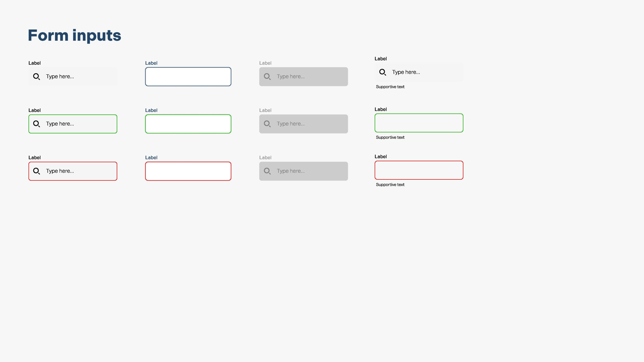The image size is (644, 362).
Task: Click Supportive text below red-bordered input
Action: [x=390, y=185]
